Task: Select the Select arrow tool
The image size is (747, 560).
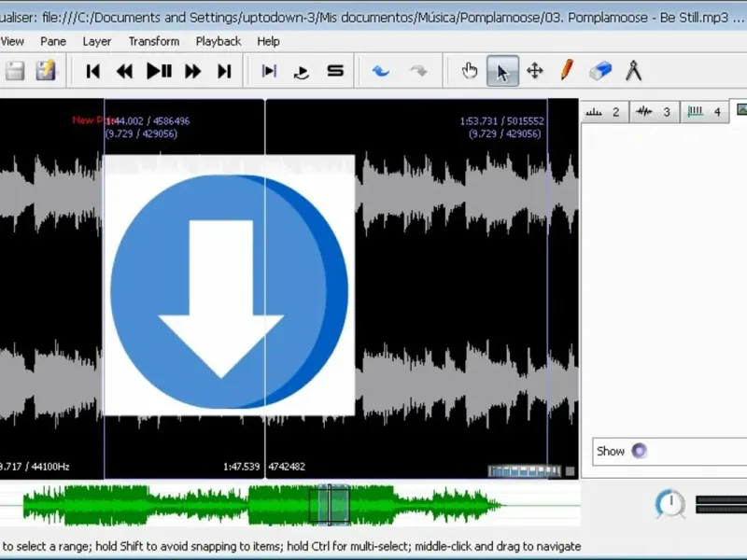Action: [x=502, y=72]
